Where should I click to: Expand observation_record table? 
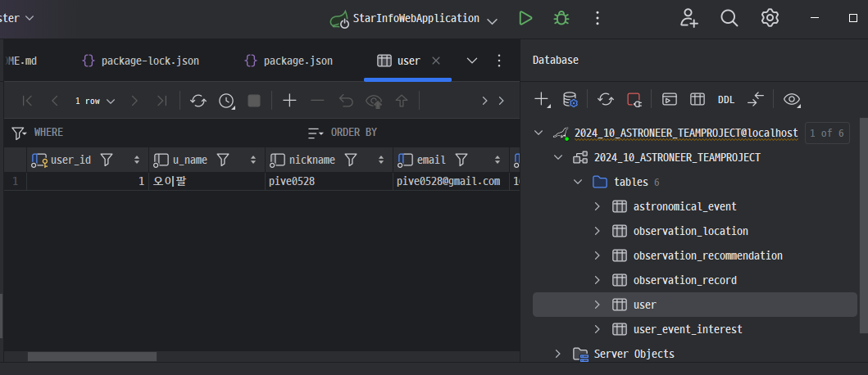(x=598, y=280)
